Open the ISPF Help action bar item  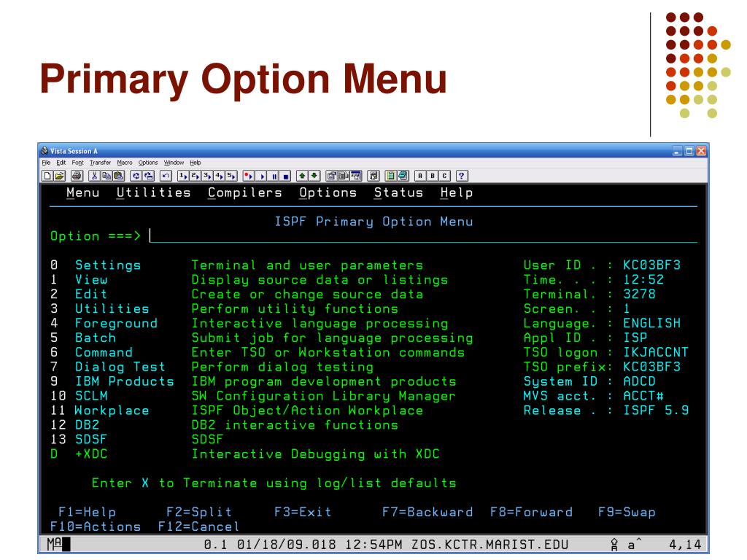457,192
